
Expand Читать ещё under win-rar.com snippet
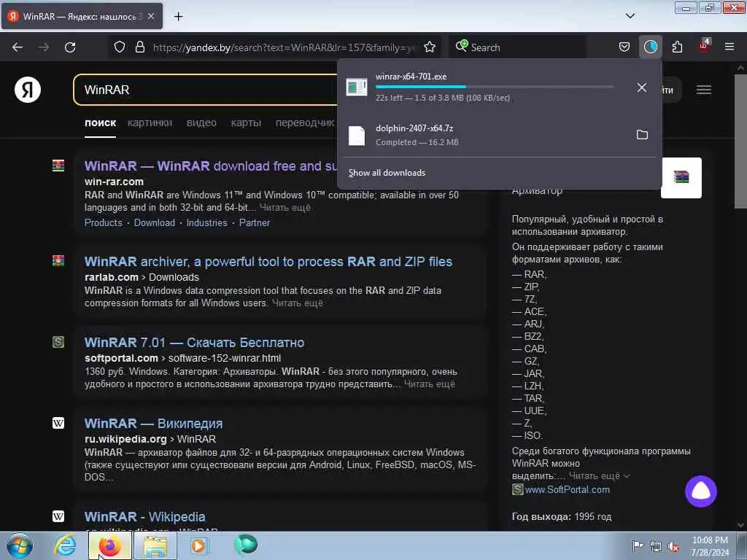pos(285,208)
